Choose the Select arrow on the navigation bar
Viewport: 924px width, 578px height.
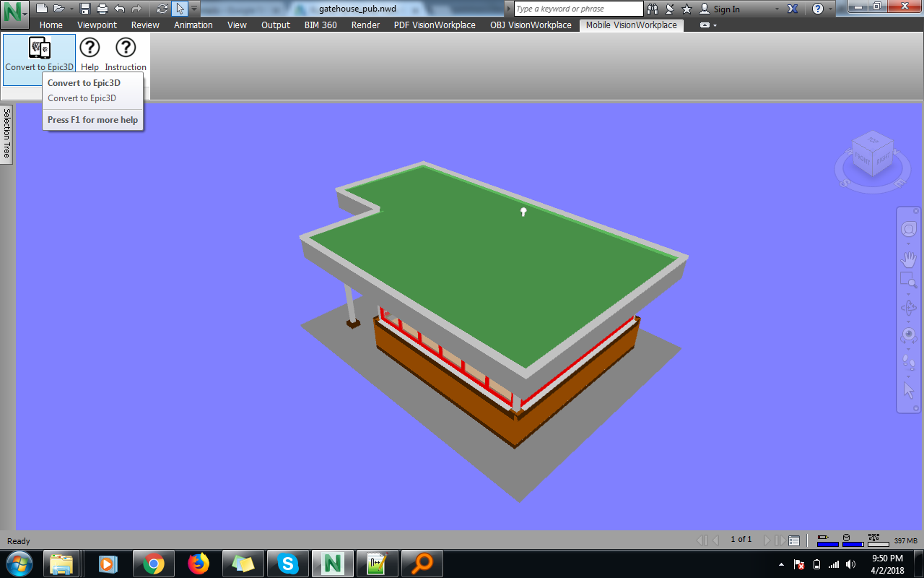pos(909,390)
